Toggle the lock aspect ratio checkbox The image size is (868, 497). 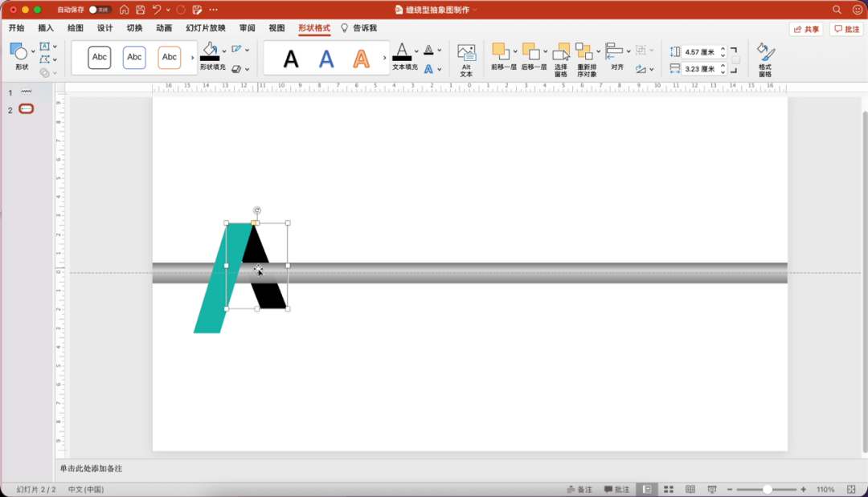[735, 60]
